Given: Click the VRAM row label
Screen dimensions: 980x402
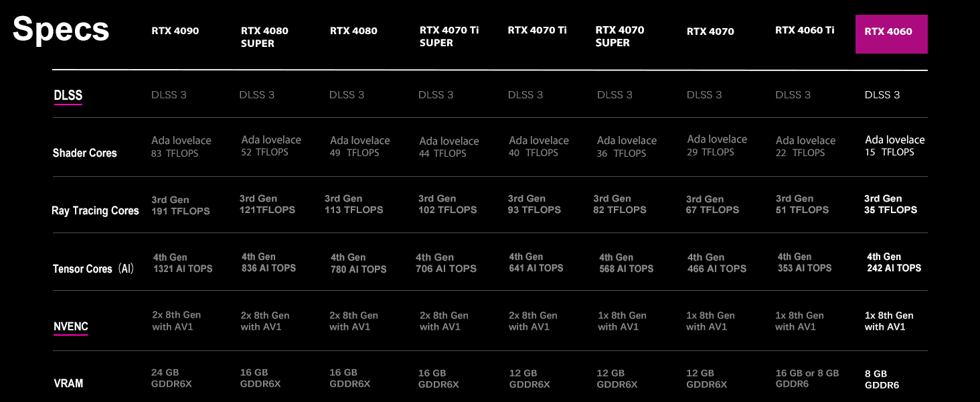Looking at the screenshot, I should pyautogui.click(x=68, y=384).
